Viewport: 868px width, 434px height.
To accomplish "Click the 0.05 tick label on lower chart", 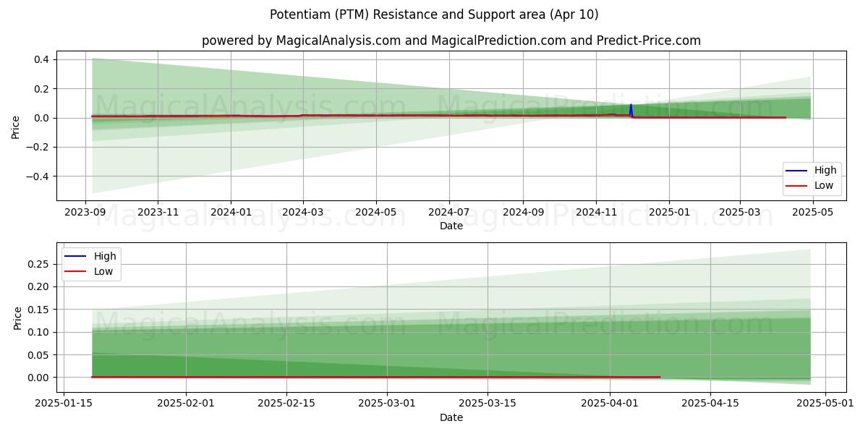I will click(x=38, y=355).
